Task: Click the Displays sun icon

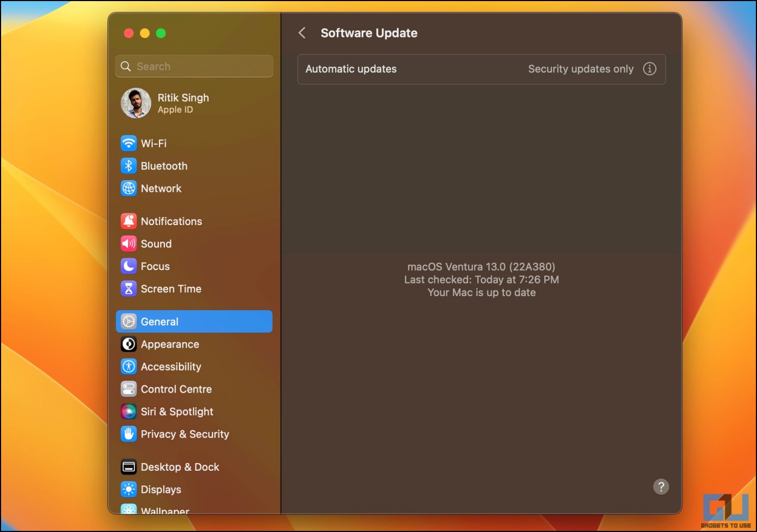Action: [129, 489]
